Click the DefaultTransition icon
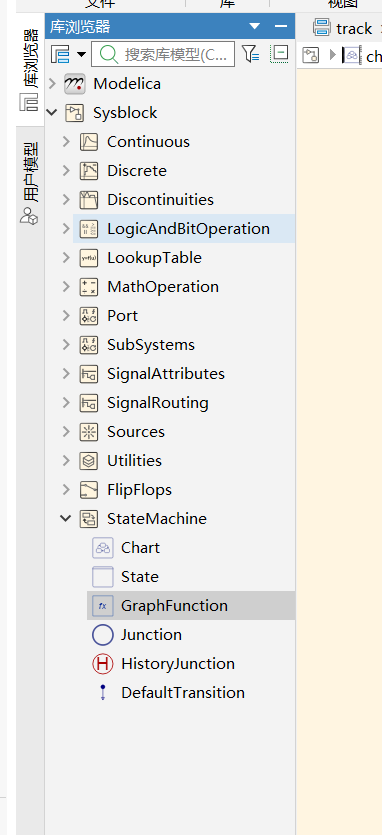This screenshot has height=835, width=382. 103,693
